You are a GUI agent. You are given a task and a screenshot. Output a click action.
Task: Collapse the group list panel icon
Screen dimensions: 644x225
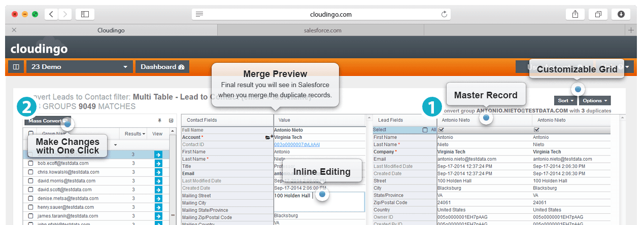(171, 121)
